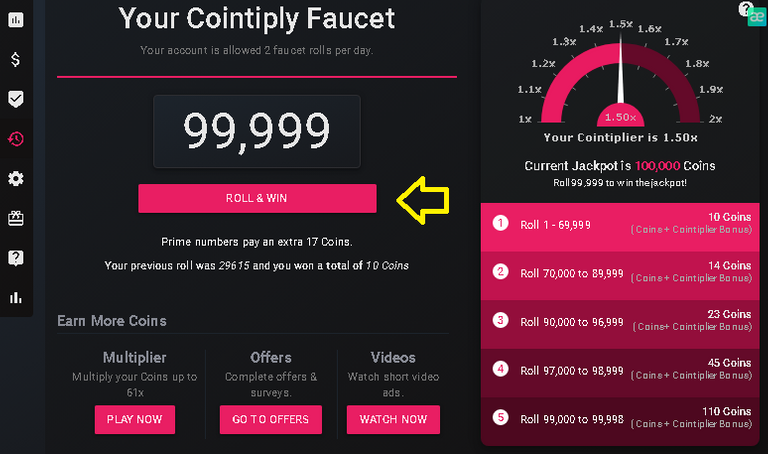The width and height of the screenshot is (768, 454).
Task: Click the top-right question mark help icon
Action: pyautogui.click(x=745, y=8)
